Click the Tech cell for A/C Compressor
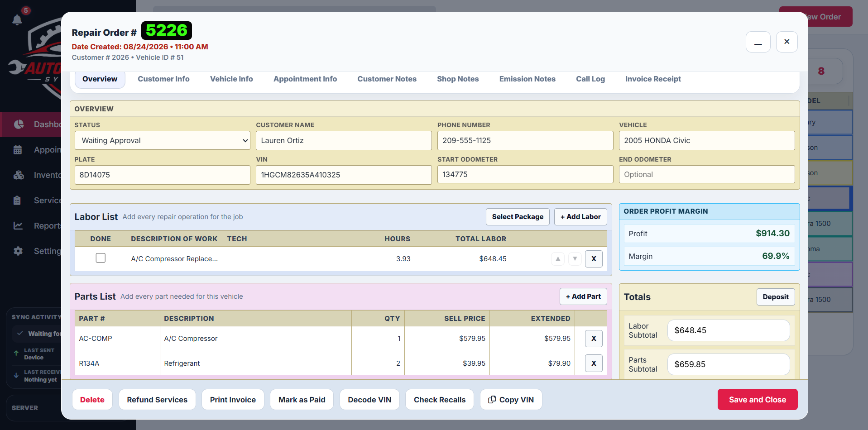This screenshot has width=868, height=430. (271, 259)
